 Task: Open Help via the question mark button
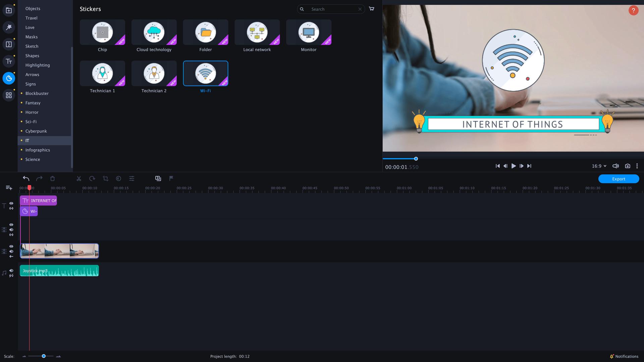tap(633, 10)
